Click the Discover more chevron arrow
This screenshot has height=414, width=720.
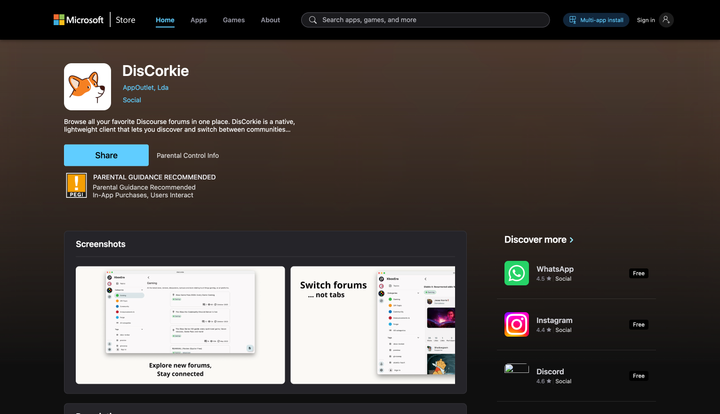(x=571, y=240)
